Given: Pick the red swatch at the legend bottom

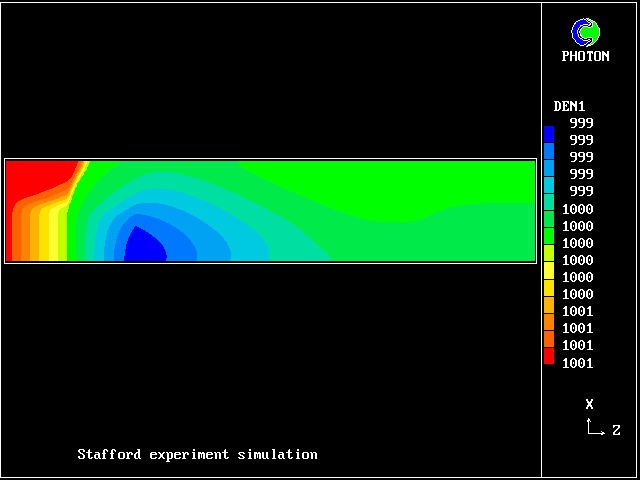Looking at the screenshot, I should tap(548, 355).
